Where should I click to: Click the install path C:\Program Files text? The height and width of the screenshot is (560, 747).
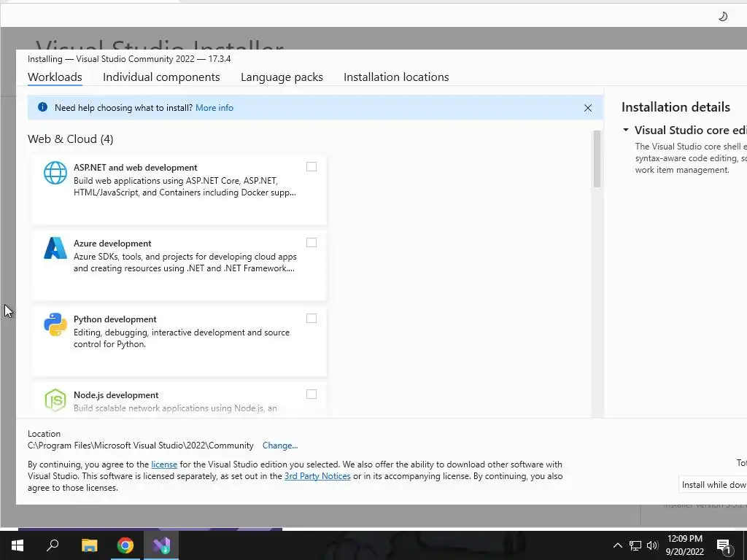(x=141, y=446)
